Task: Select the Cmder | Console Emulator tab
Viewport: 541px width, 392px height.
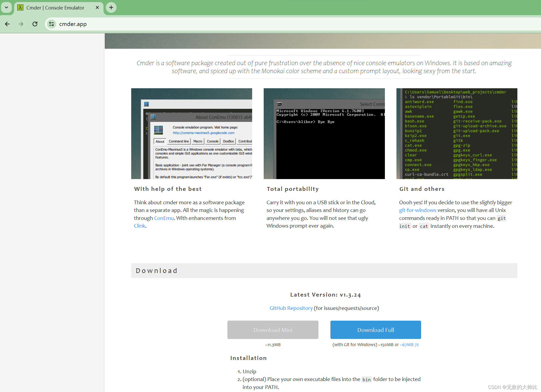Action: (55, 8)
